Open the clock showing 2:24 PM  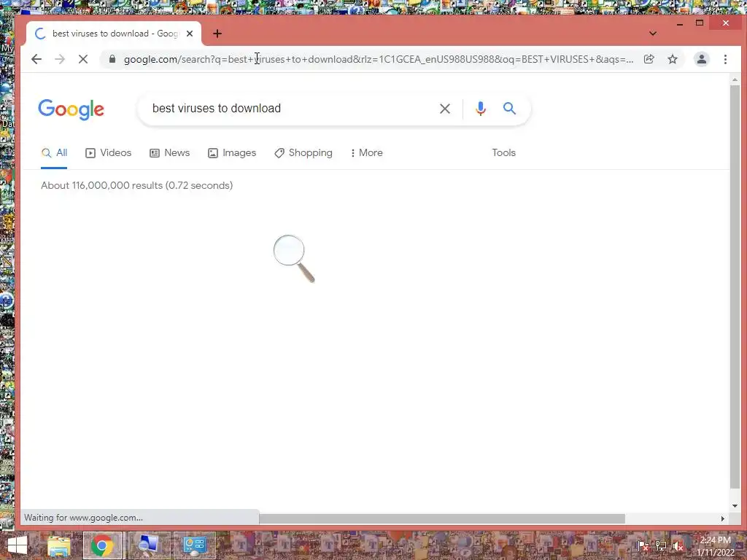pos(716,546)
